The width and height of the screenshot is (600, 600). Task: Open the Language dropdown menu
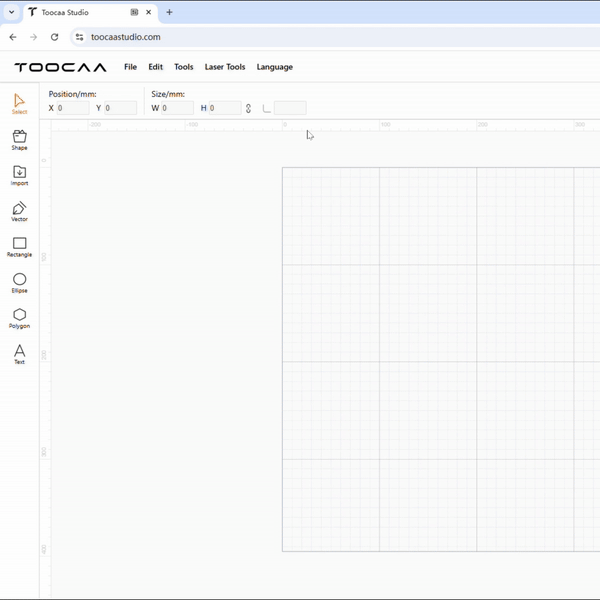coord(274,67)
